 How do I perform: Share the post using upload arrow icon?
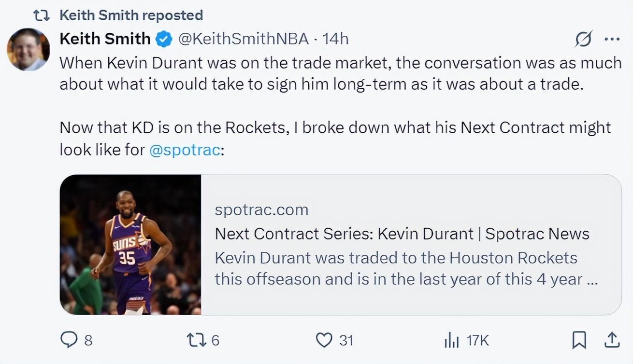coord(612,340)
